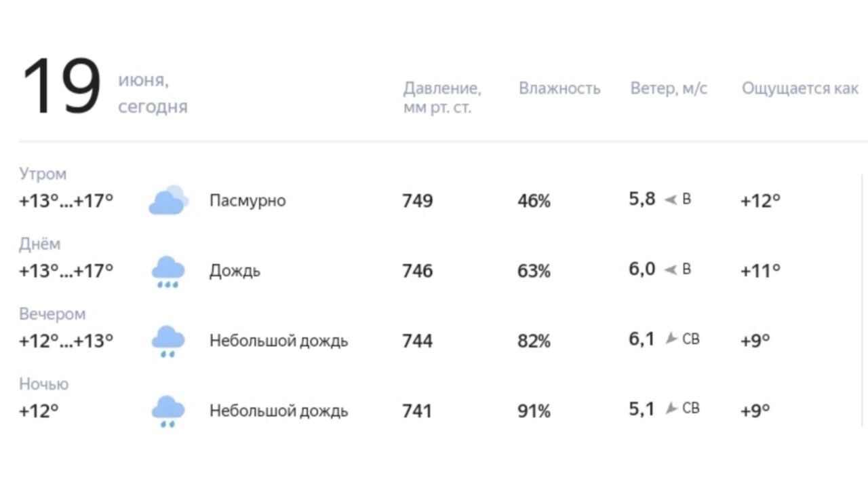Viewport: 868px width, 488px height.
Task: Select the Вечером time period label
Action: pyautogui.click(x=52, y=314)
